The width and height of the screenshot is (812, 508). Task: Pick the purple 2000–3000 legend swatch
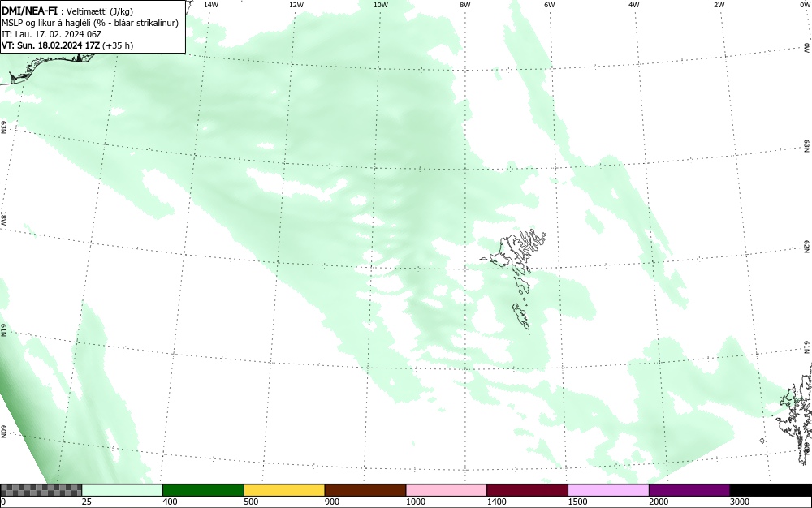tap(689, 490)
